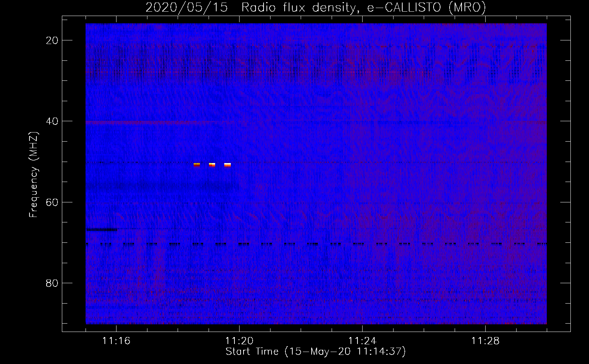This screenshot has height=364, width=589.
Task: Click the 60 MHz frequency tick label
Action: tap(52, 202)
